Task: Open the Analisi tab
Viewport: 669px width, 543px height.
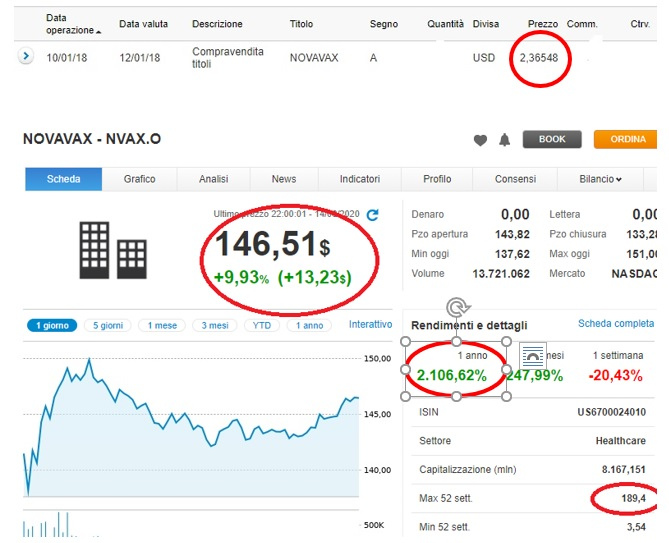Action: [x=213, y=179]
